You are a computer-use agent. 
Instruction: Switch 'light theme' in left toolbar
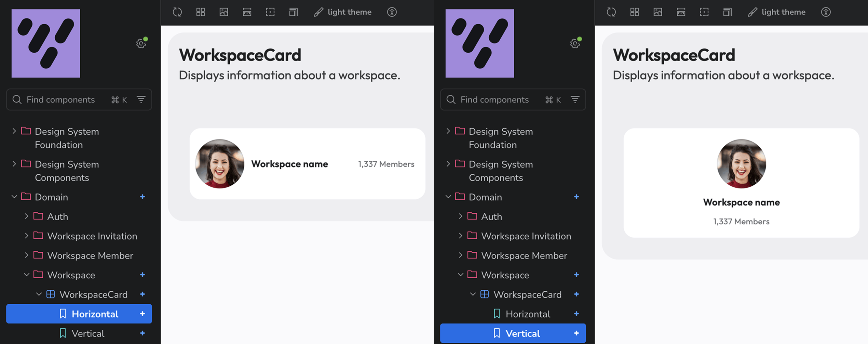pos(343,12)
